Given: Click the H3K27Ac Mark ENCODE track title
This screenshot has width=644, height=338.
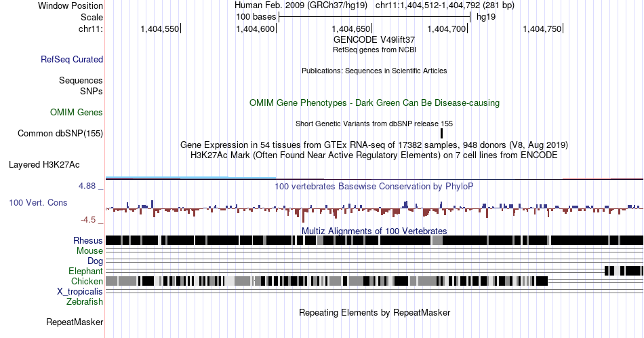Looking at the screenshot, I should (374, 155).
